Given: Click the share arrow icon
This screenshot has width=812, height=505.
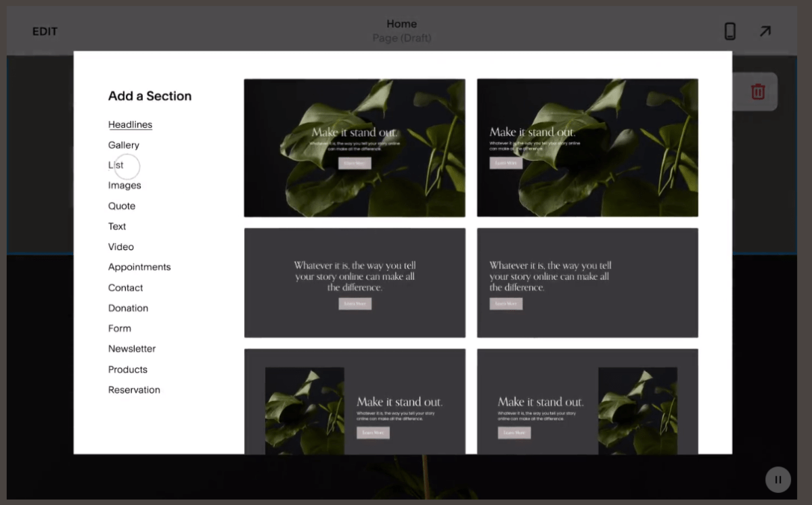Looking at the screenshot, I should 765,30.
